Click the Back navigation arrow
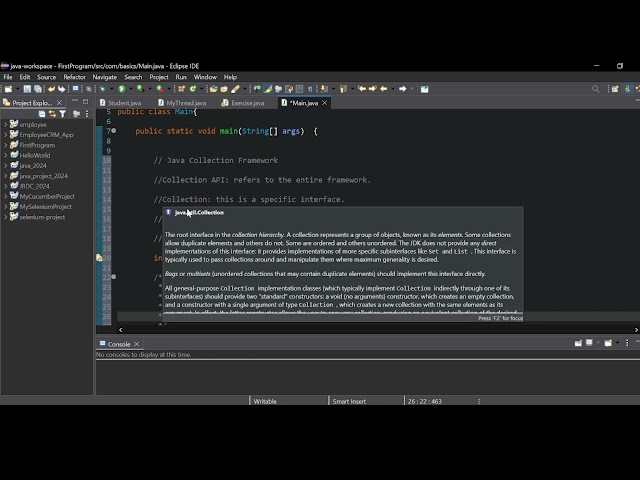The width and height of the screenshot is (640, 480). [x=384, y=89]
